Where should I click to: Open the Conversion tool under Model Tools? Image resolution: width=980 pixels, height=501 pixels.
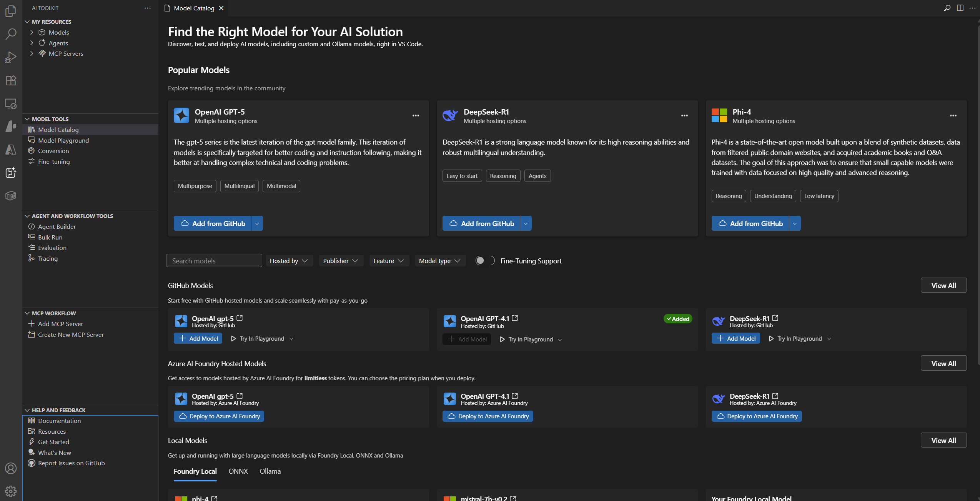(53, 151)
